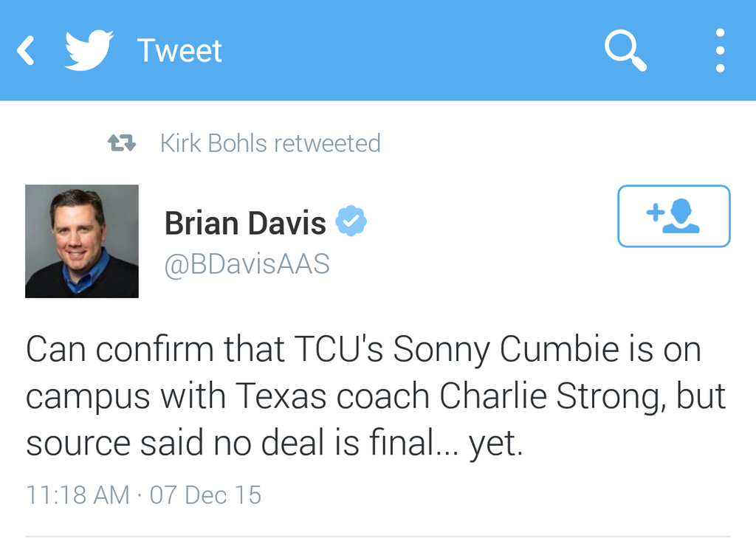Open Brian Davis's profile photo

[82, 241]
